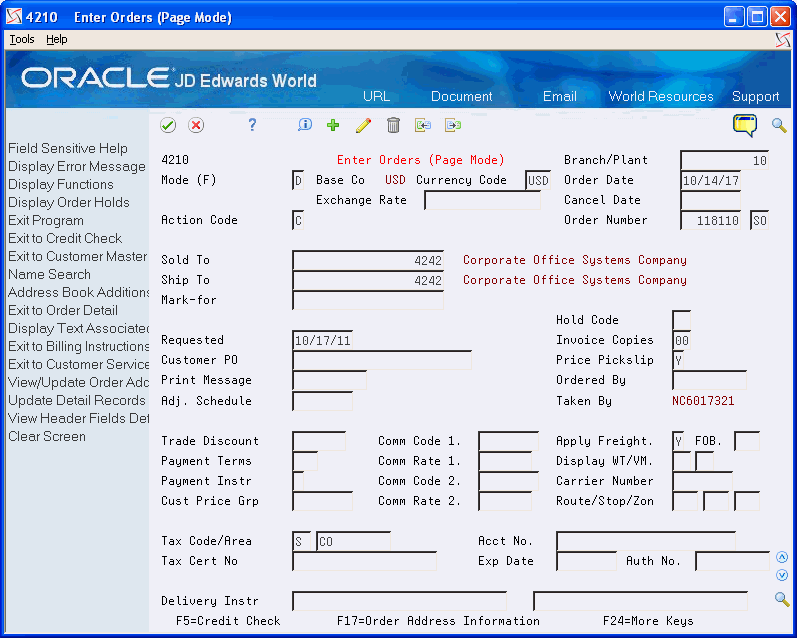Viewport: 797px width, 638px height.
Task: Click the red X cancel icon
Action: (x=196, y=125)
